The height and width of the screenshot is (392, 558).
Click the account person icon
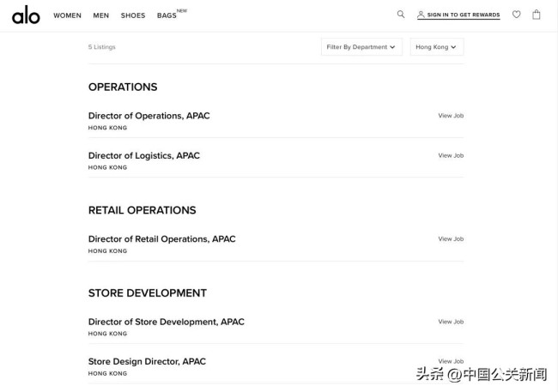pos(421,15)
